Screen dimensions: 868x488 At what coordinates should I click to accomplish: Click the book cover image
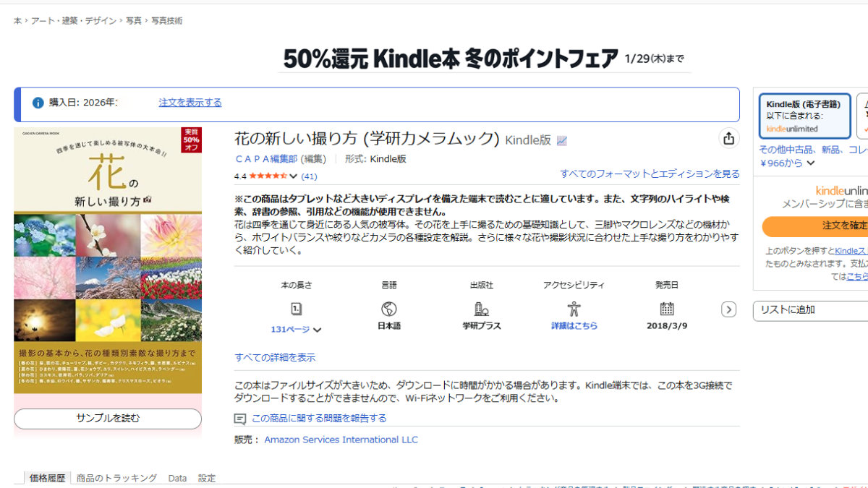click(108, 260)
